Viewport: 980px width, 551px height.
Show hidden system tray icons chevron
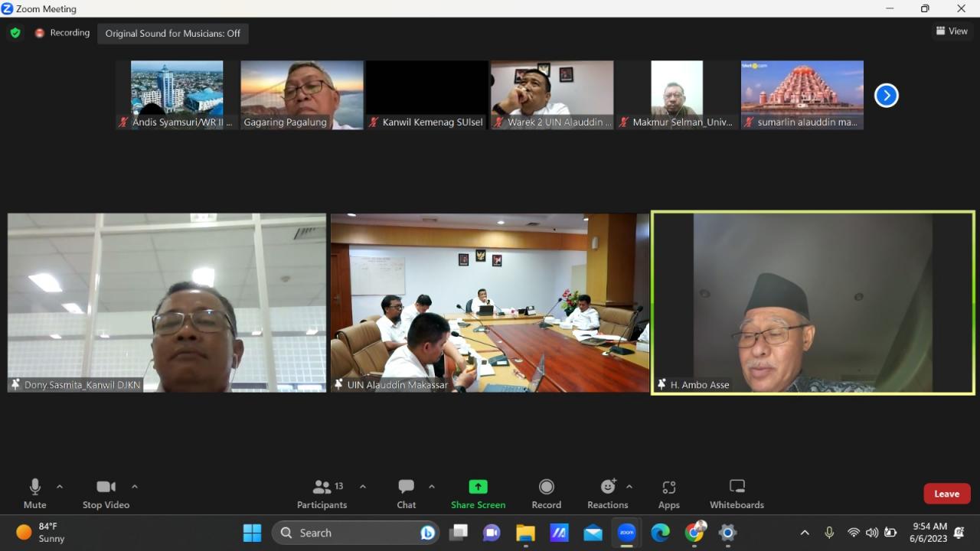point(805,533)
